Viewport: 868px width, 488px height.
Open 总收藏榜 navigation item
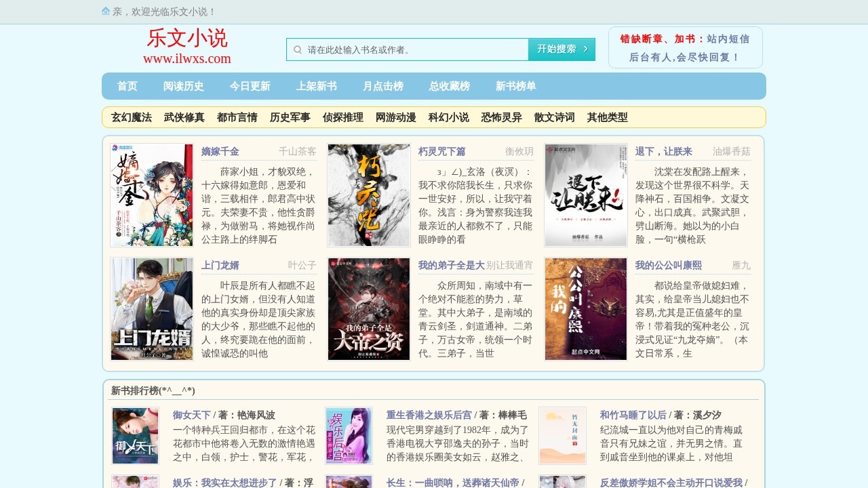tap(450, 86)
